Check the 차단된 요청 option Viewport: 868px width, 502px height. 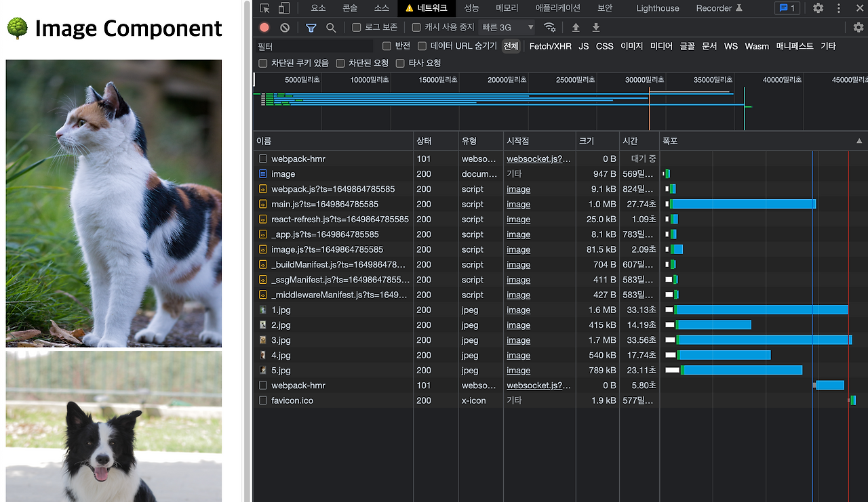340,63
